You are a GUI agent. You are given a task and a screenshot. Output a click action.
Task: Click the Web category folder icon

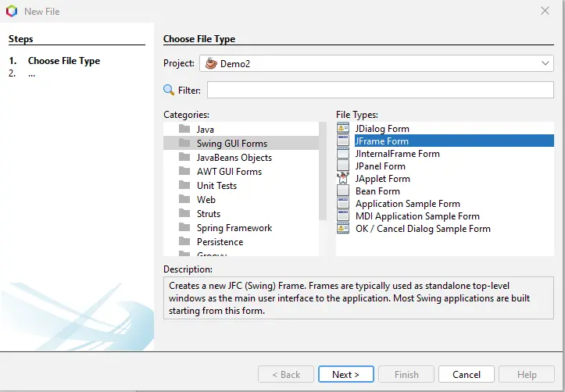(x=184, y=199)
